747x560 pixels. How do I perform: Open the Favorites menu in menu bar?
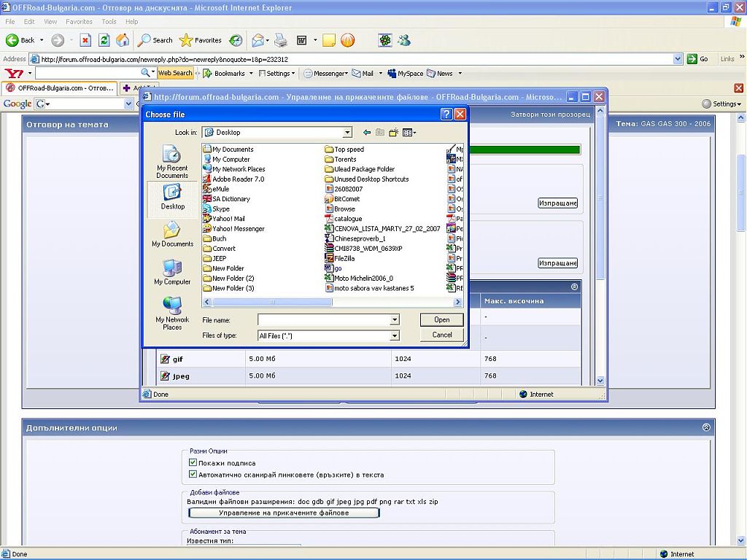[79, 22]
